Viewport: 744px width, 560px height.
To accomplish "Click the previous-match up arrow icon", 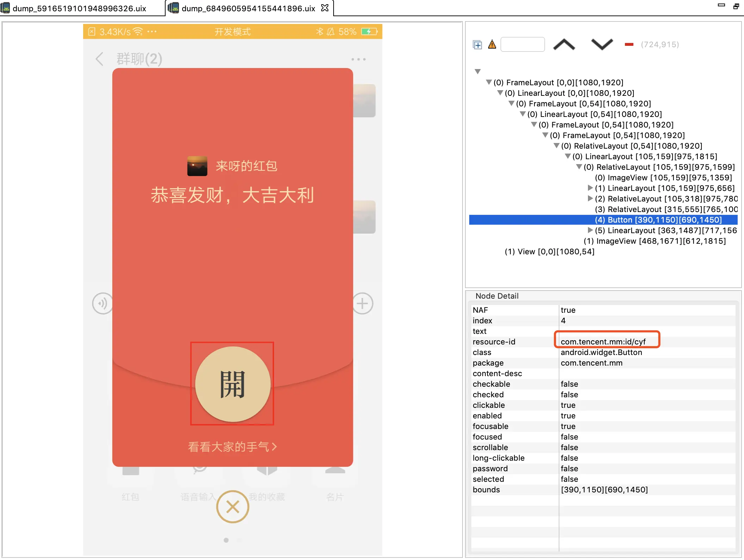I will pyautogui.click(x=564, y=44).
